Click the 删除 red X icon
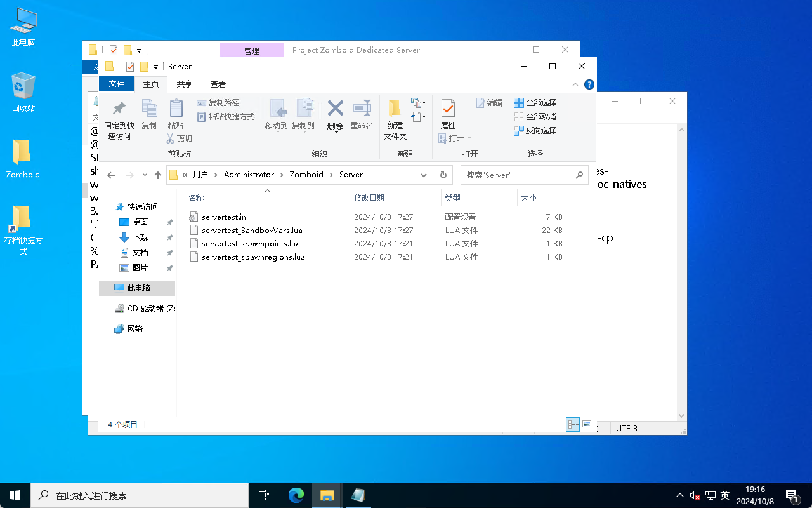 click(x=335, y=108)
